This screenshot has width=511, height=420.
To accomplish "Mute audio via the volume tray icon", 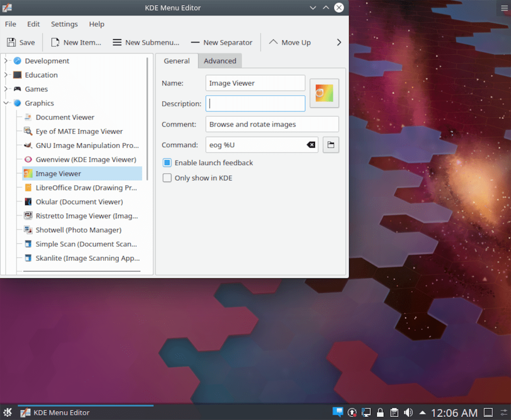I will pos(408,413).
